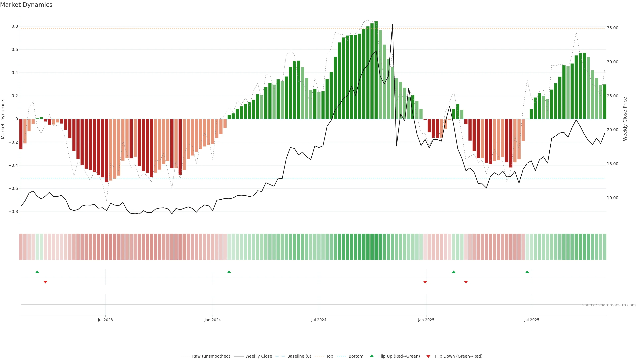Click the source: sharemaestro.com text
The width and height of the screenshot is (644, 362).
coord(609,305)
